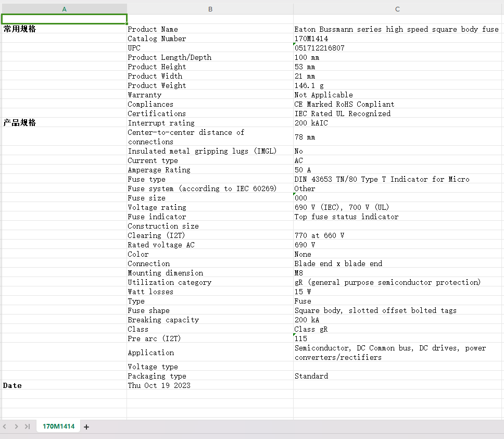Click the 15 W watt losses value
Image resolution: width=504 pixels, height=439 pixels.
[x=398, y=292]
